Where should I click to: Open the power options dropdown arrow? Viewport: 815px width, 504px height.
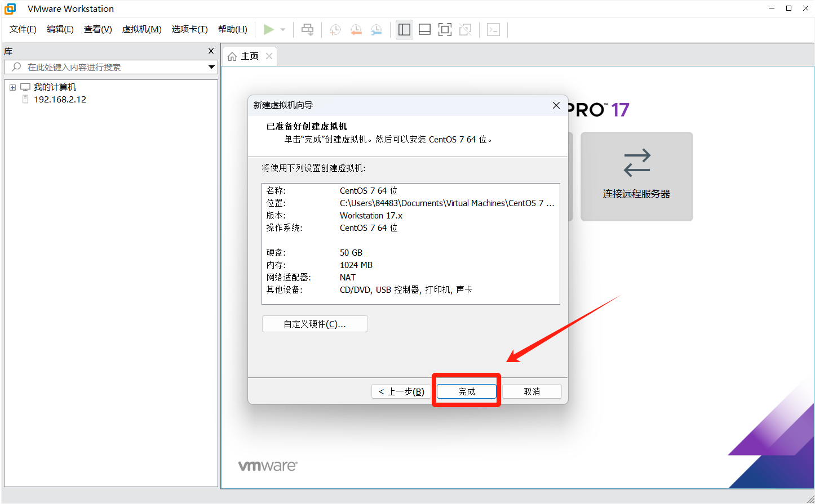pyautogui.click(x=283, y=30)
